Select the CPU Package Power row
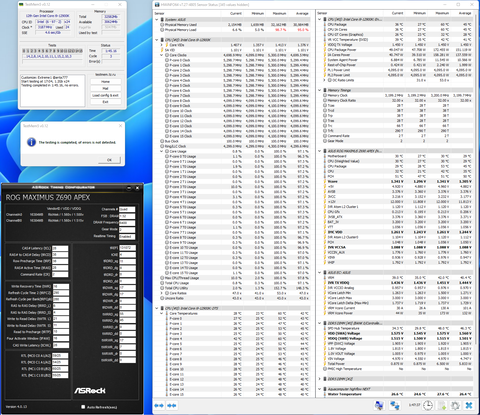This screenshot has width=480, height=415. [397, 50]
